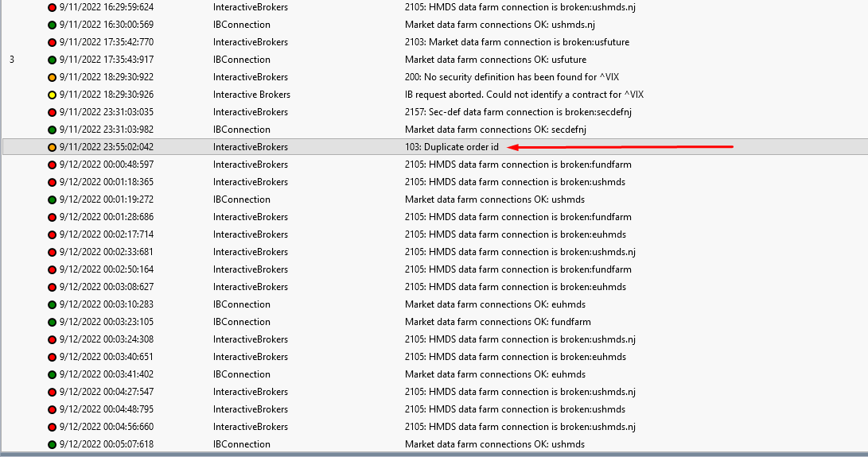The image size is (868, 457).
Task: Click the red status dot at 23:31:03:035
Action: (x=52, y=112)
